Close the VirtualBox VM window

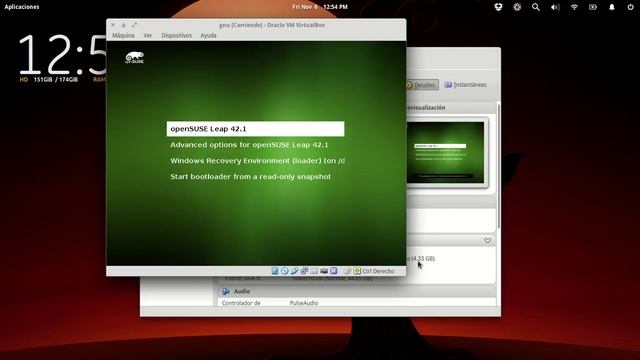[113, 25]
